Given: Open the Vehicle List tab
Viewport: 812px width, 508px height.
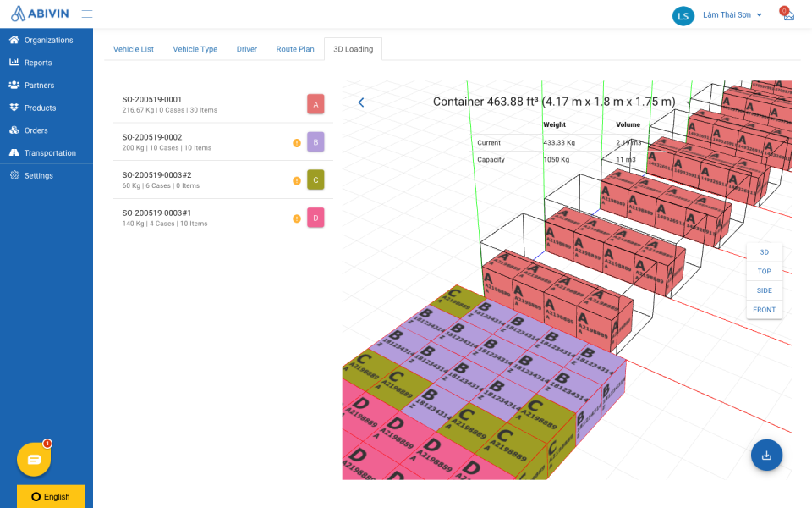Looking at the screenshot, I should click(134, 49).
